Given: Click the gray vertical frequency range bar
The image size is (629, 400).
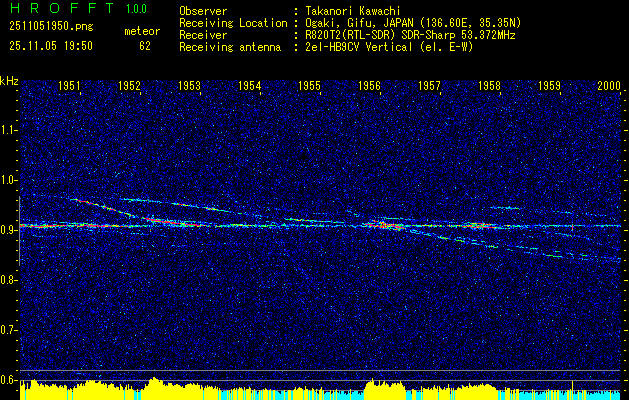Looking at the screenshot, I should tap(20, 231).
